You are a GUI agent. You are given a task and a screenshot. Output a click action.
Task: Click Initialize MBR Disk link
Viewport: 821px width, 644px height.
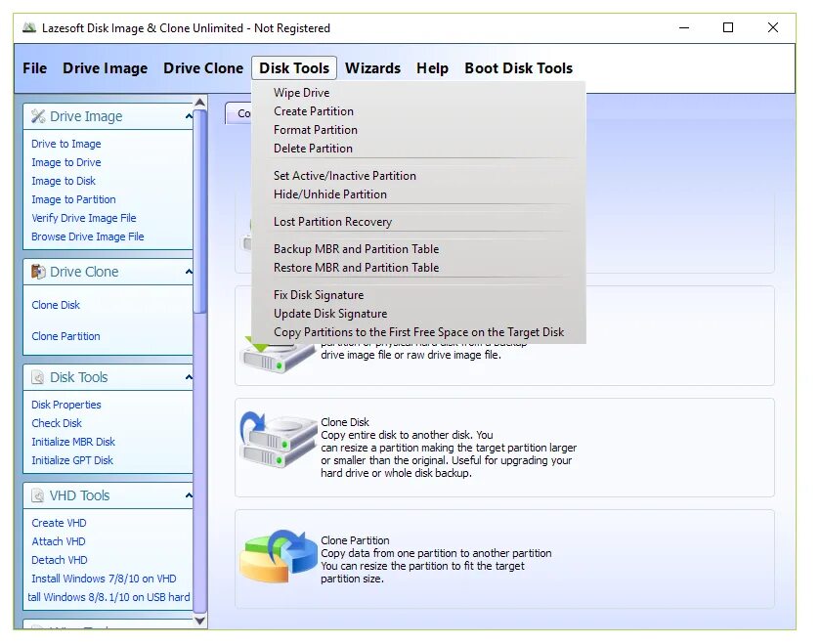click(72, 442)
